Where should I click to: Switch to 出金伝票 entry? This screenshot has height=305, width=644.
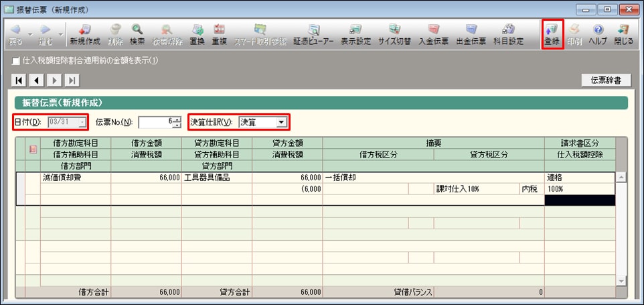click(x=471, y=35)
